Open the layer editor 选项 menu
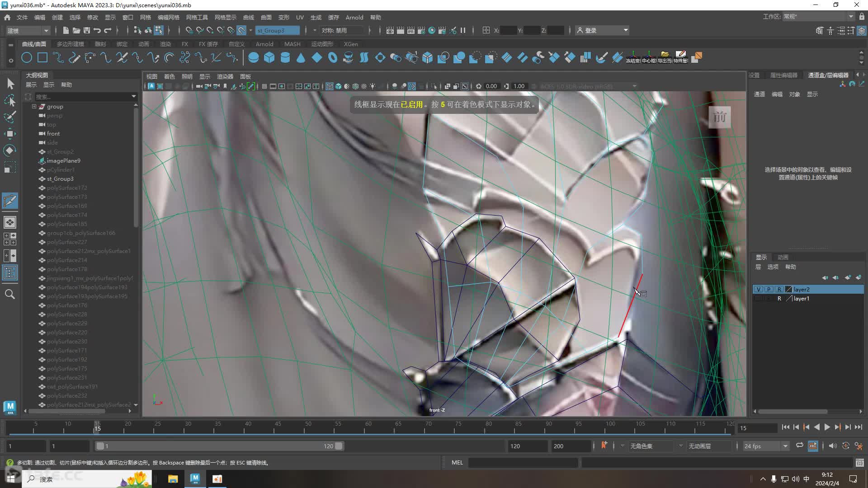868x488 pixels. (x=773, y=267)
